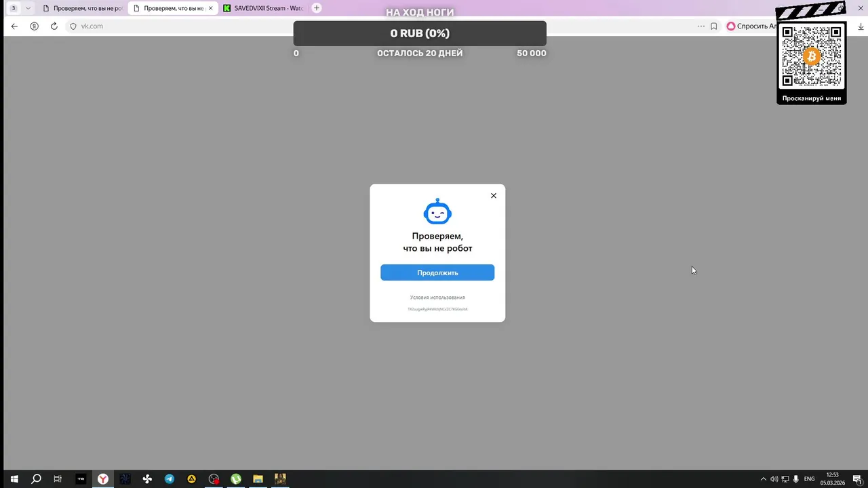Viewport: 868px width, 488px height.
Task: Open Telegram from the taskbar
Action: pos(170,479)
